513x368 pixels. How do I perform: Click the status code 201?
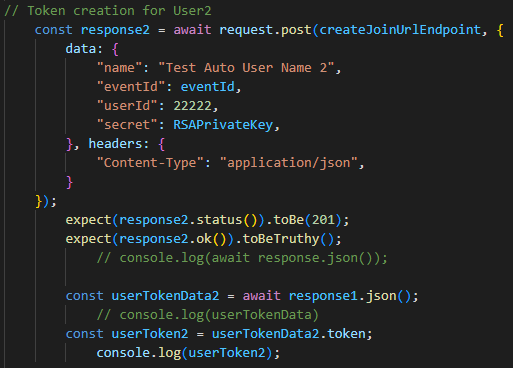pos(323,220)
